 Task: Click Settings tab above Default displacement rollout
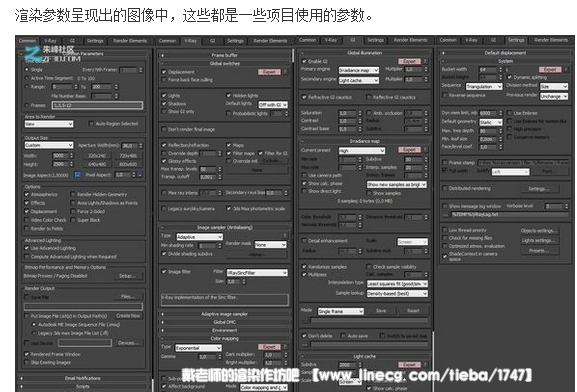pyautogui.click(x=516, y=40)
